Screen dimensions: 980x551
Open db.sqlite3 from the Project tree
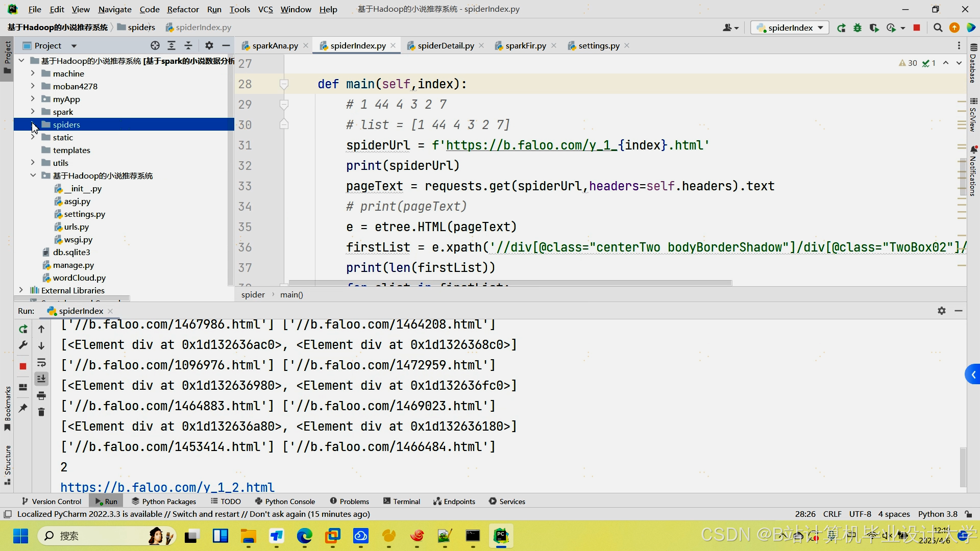[72, 252]
